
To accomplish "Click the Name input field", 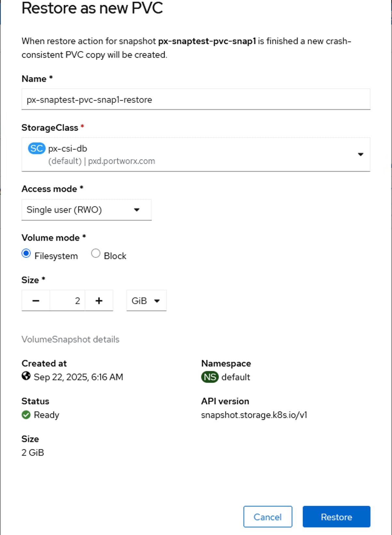I will [x=195, y=100].
